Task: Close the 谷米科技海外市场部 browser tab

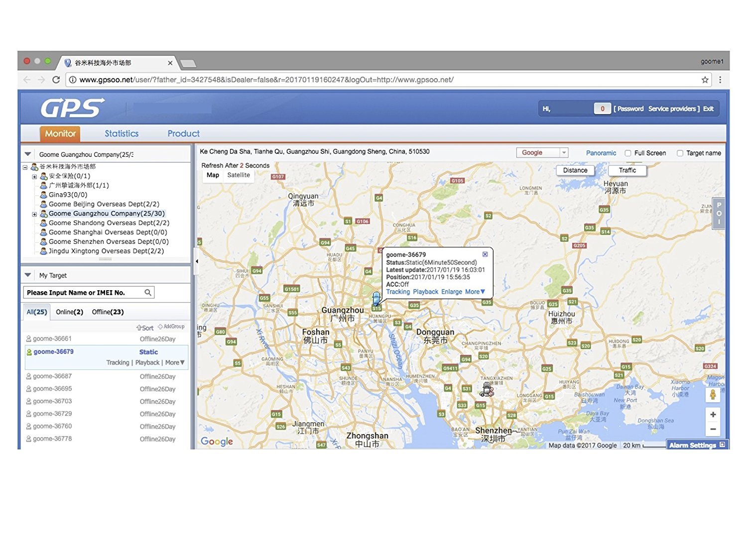Action: [170, 63]
